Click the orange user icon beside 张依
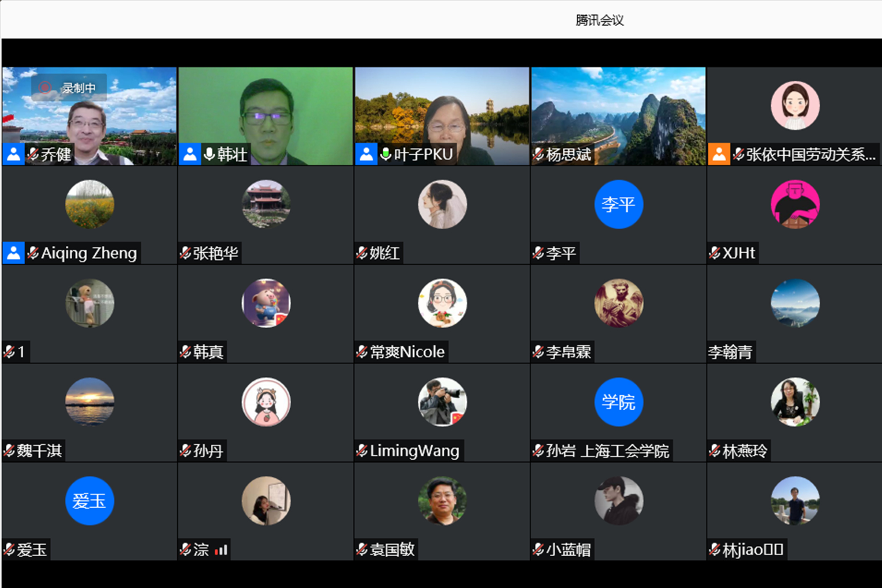The image size is (882, 588). [x=719, y=154]
